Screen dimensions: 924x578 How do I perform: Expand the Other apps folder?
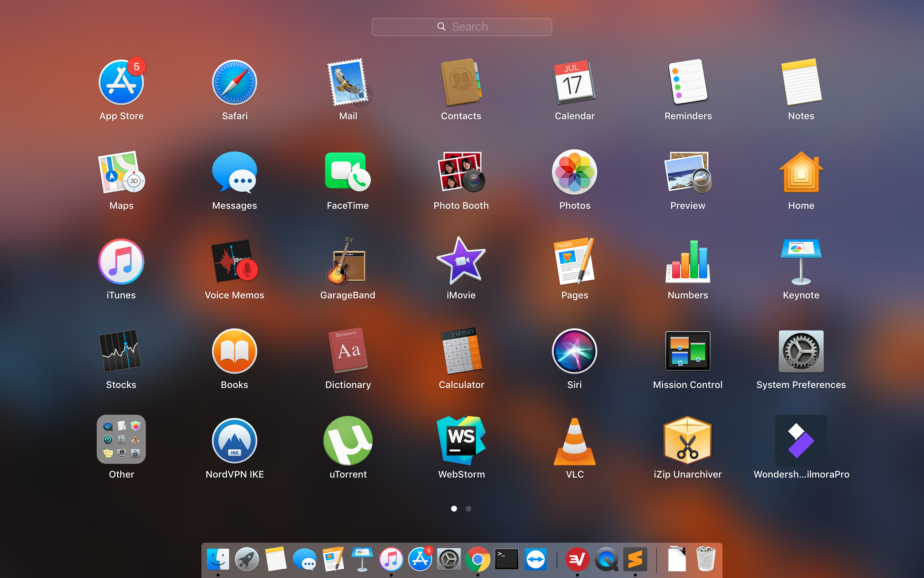tap(121, 439)
